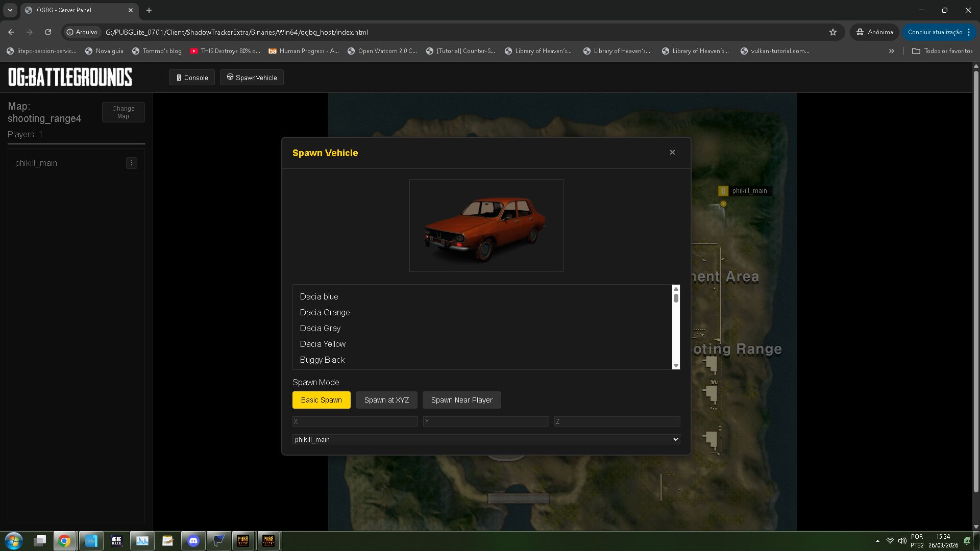
Task: Open Chrome from the taskbar
Action: click(x=65, y=541)
